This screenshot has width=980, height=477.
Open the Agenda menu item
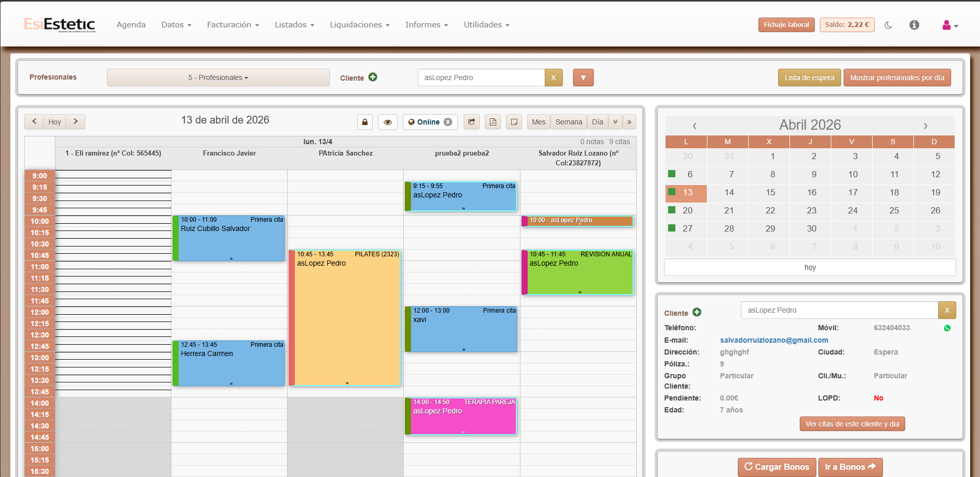coord(131,25)
